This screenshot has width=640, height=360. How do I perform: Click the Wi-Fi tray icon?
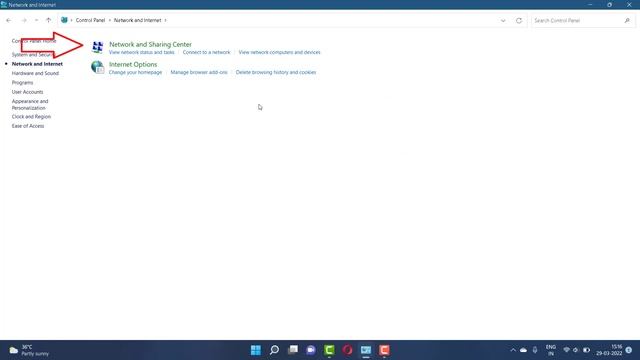click(567, 350)
